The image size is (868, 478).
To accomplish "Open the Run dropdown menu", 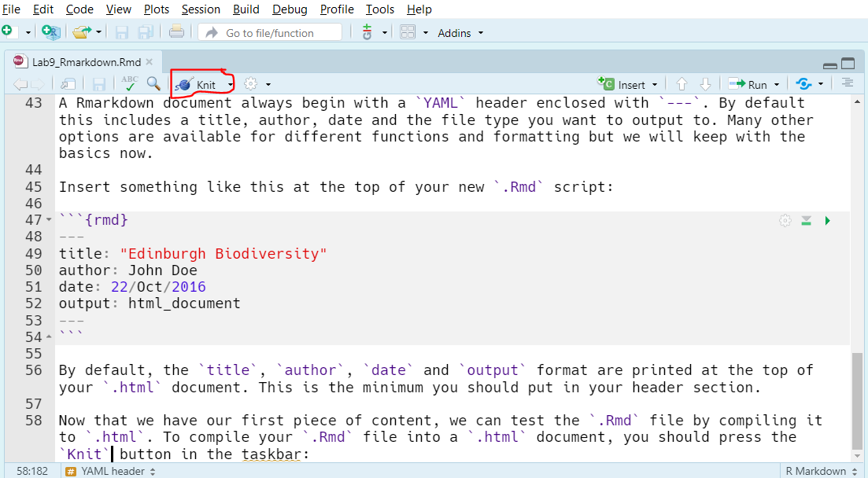I will click(x=777, y=85).
